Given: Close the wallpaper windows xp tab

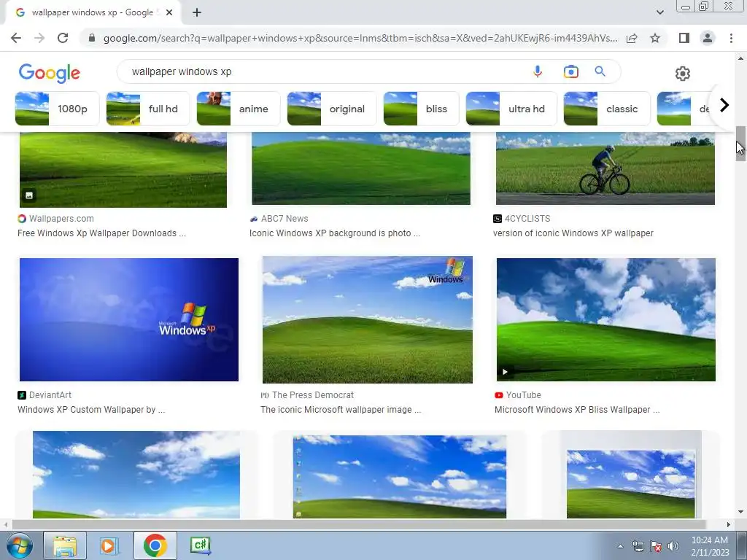Looking at the screenshot, I should coord(169,13).
